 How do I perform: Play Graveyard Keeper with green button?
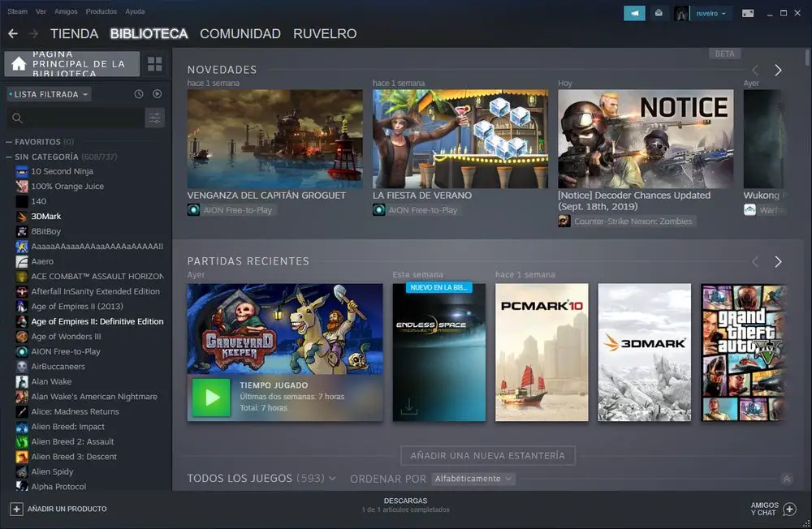[211, 398]
